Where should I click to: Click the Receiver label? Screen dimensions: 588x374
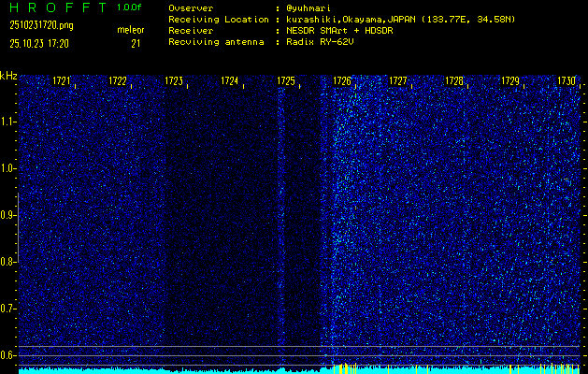(191, 31)
